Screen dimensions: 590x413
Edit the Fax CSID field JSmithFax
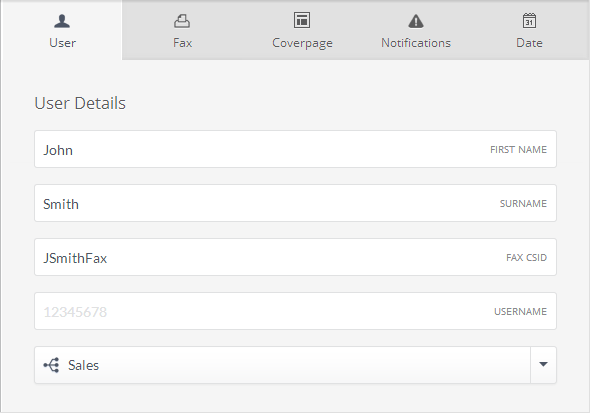point(295,257)
